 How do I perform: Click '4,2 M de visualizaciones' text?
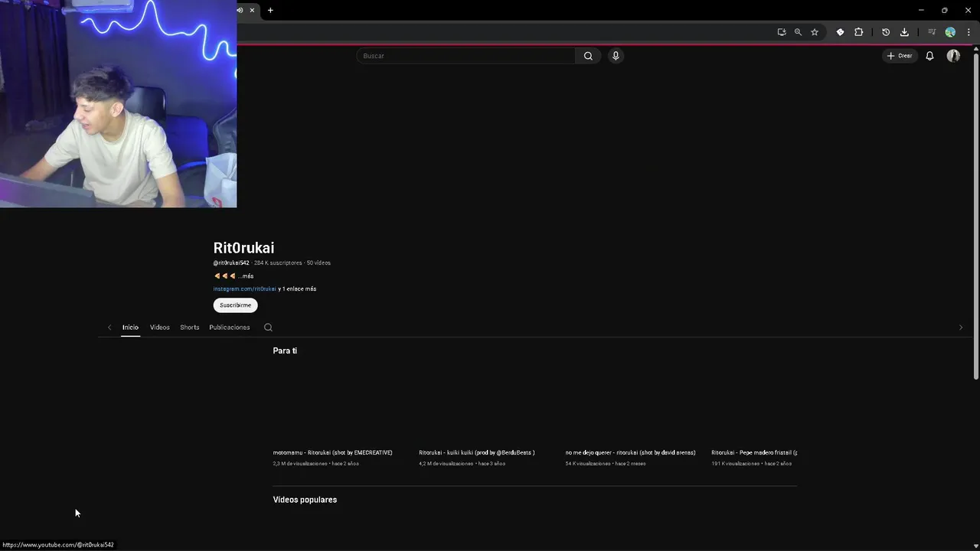[446, 464]
